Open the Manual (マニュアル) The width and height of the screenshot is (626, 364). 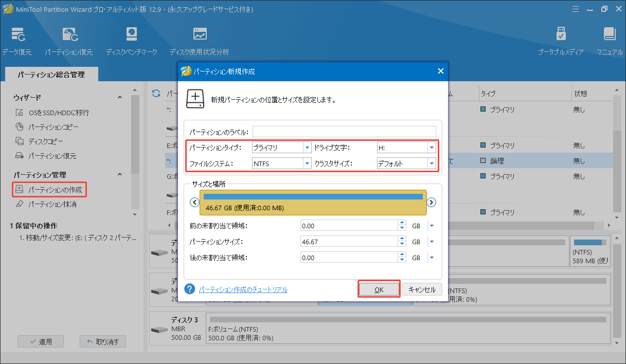[x=610, y=41]
